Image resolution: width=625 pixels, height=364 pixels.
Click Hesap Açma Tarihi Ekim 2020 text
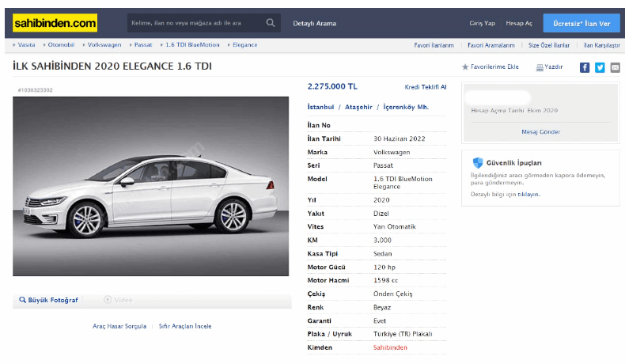[514, 111]
